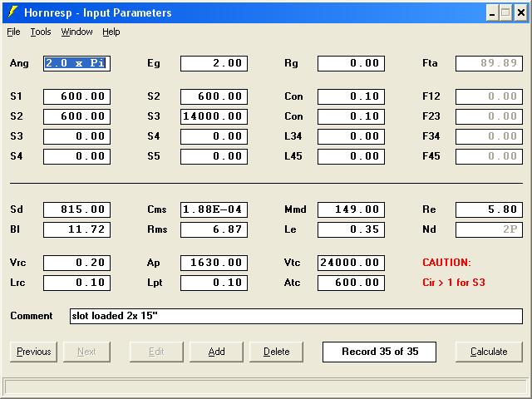Image resolution: width=532 pixels, height=399 pixels.
Task: Edit the Mmd field showing 149.00
Action: 351,209
